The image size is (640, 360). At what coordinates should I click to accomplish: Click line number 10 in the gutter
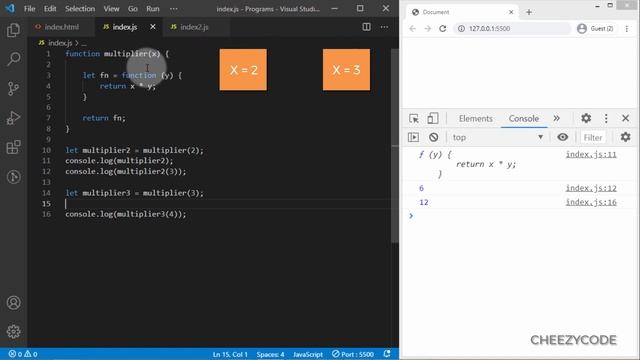(46, 150)
